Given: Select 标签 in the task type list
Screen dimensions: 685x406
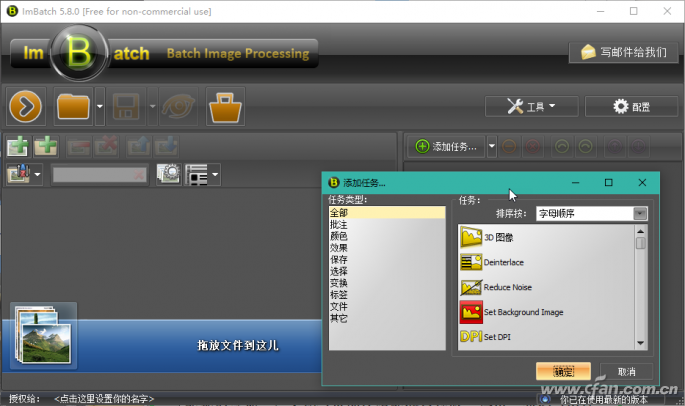Looking at the screenshot, I should point(387,295).
